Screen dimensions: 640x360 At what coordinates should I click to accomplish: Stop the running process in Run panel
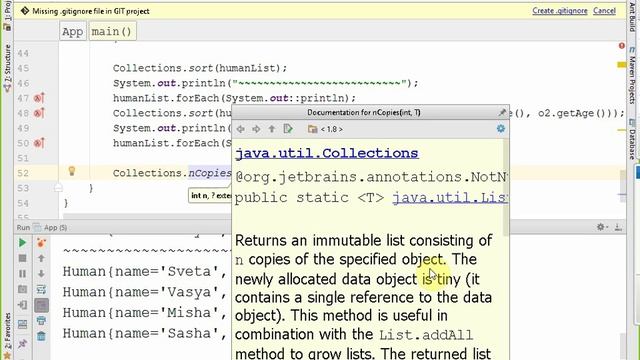(22, 258)
